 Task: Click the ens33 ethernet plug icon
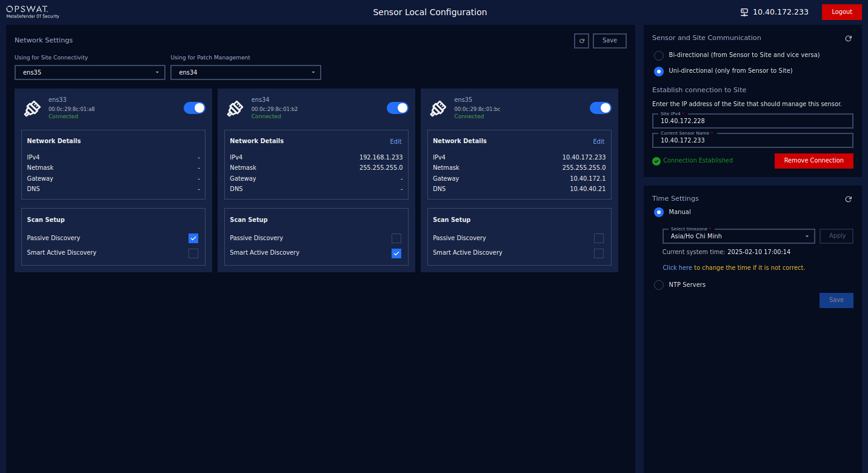[x=32, y=108]
